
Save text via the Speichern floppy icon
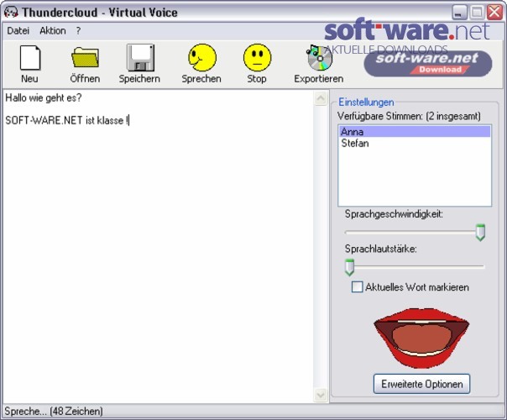(x=140, y=58)
